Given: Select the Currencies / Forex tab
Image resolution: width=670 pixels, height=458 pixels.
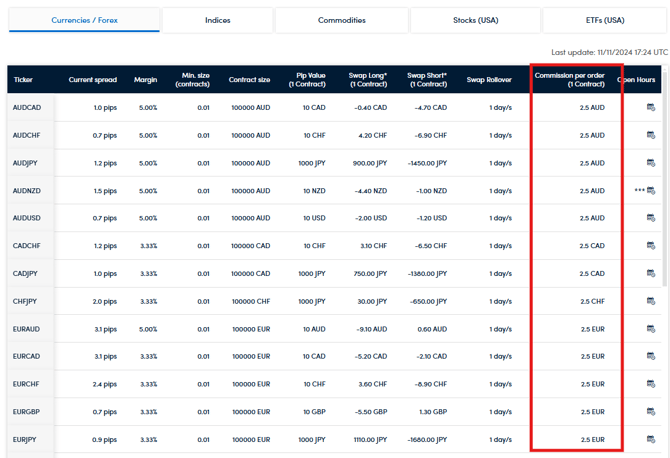Looking at the screenshot, I should click(85, 20).
